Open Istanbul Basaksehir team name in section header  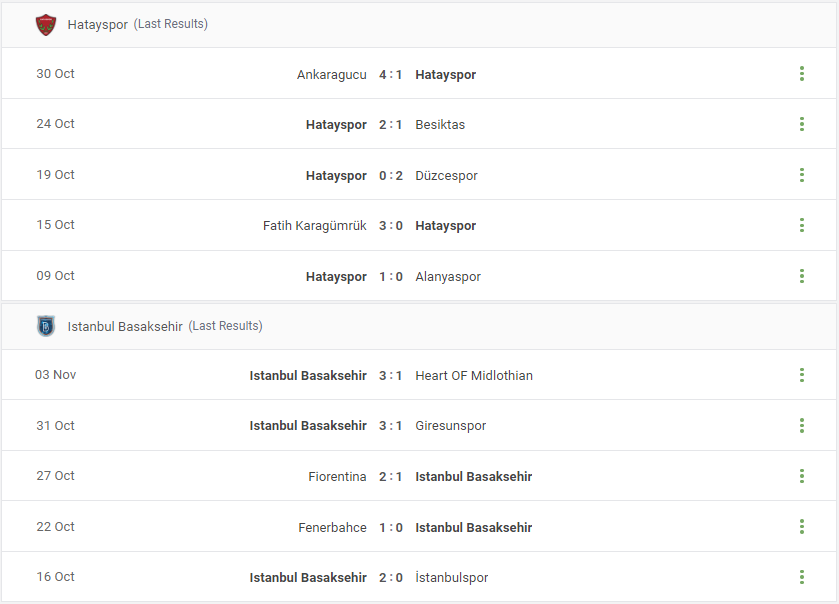pyautogui.click(x=125, y=326)
